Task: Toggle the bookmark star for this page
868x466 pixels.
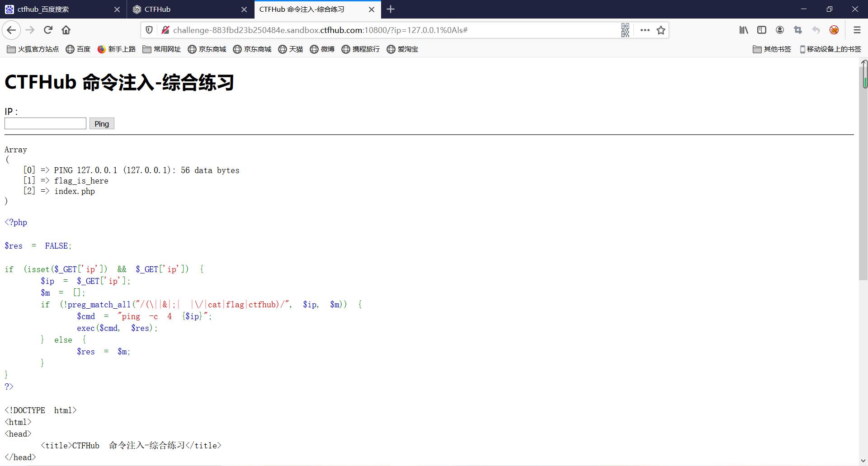Action: (x=660, y=30)
